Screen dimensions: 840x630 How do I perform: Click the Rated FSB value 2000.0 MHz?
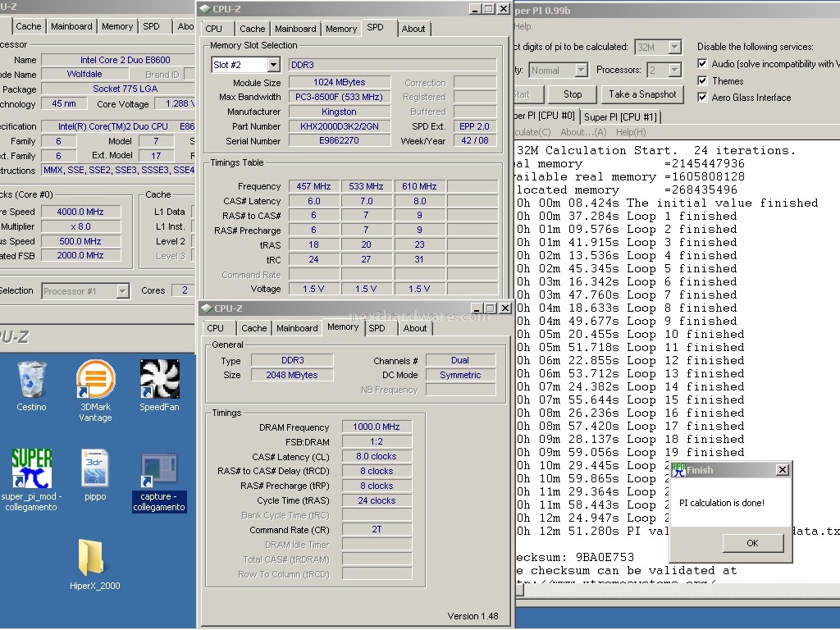coord(80,256)
